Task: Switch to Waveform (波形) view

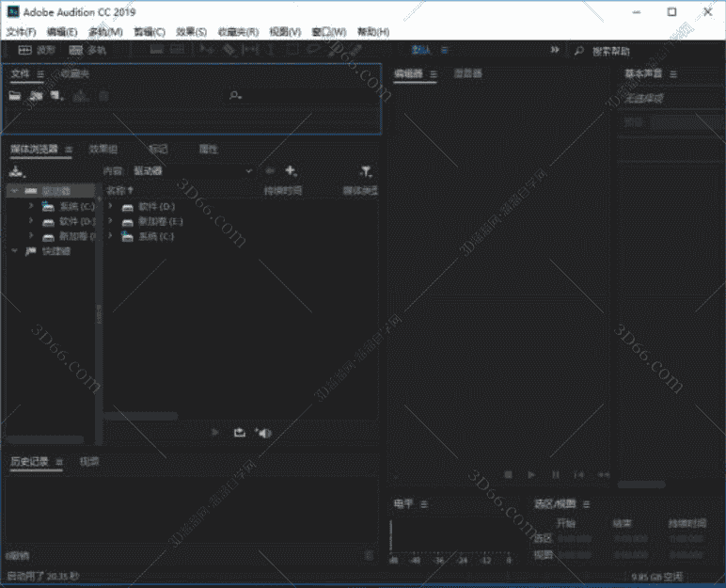Action: (37, 50)
